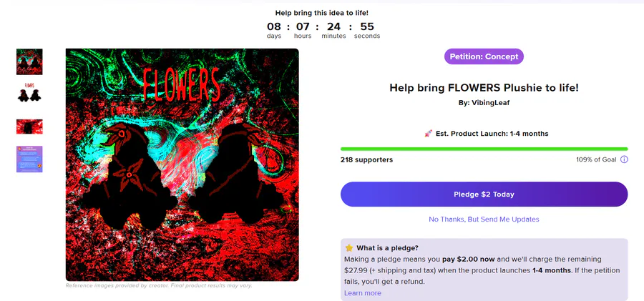Screen dimensions: 644x301
Task: Select the first colorful FLOWERS thumbnail
Action: pos(29,61)
